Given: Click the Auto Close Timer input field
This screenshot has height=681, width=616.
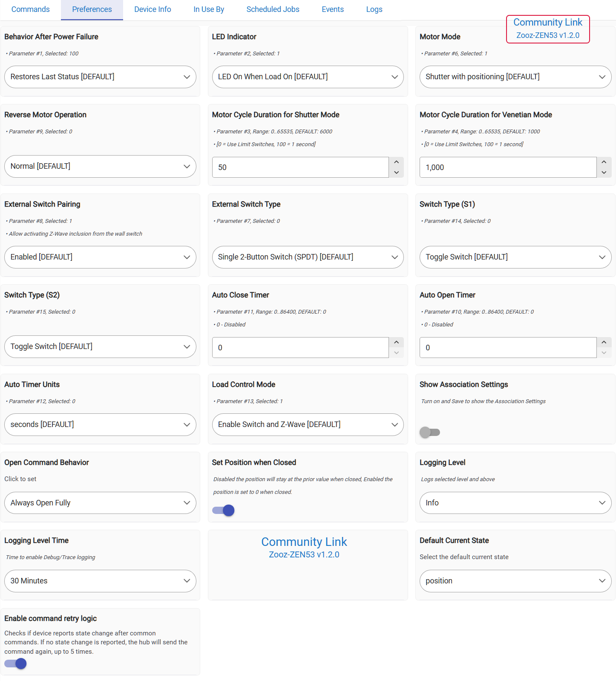Looking at the screenshot, I should [300, 348].
